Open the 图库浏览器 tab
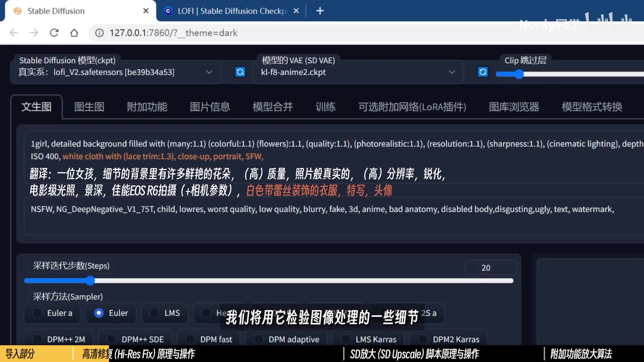 pyautogui.click(x=514, y=107)
